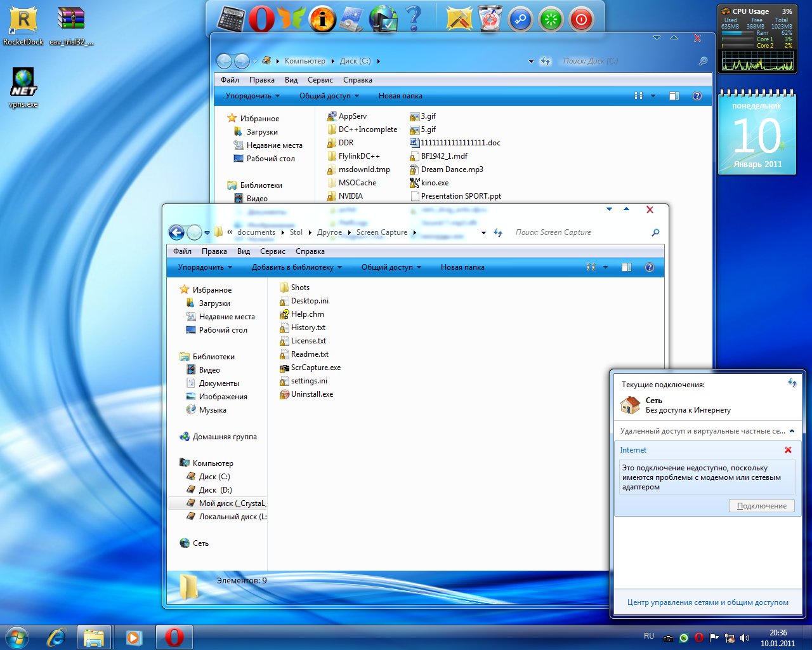
Task: Open the 'Добавить в библиотеку' dropdown
Action: (296, 267)
